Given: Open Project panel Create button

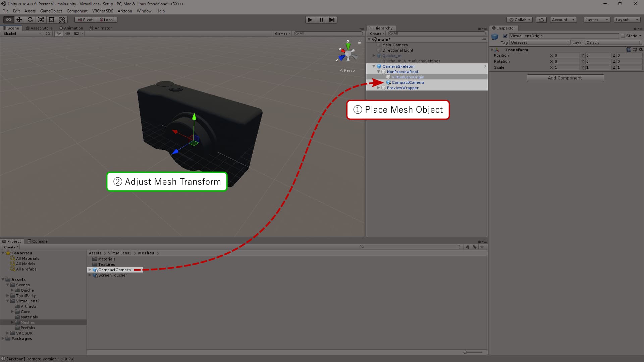Looking at the screenshot, I should click(x=11, y=247).
